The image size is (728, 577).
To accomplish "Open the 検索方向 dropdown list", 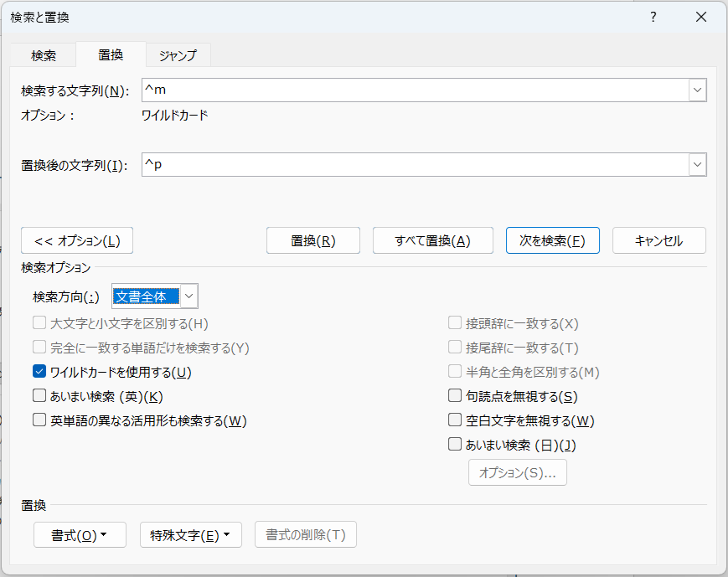I will click(x=189, y=296).
